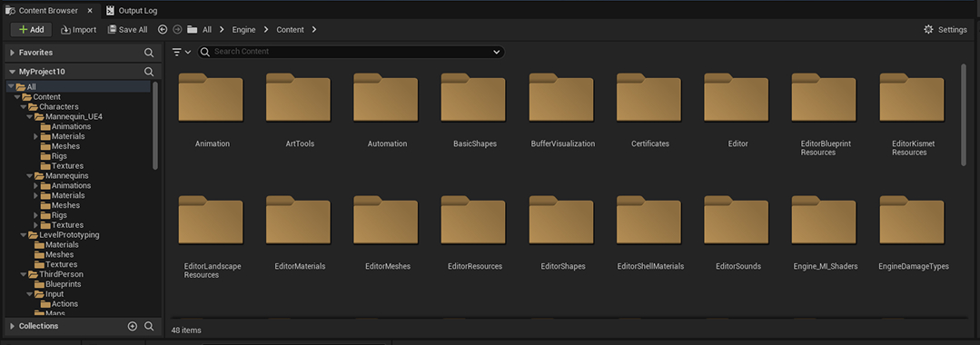Search MyProject10 sources with the magnifier icon
The image size is (980, 345).
[x=149, y=72]
